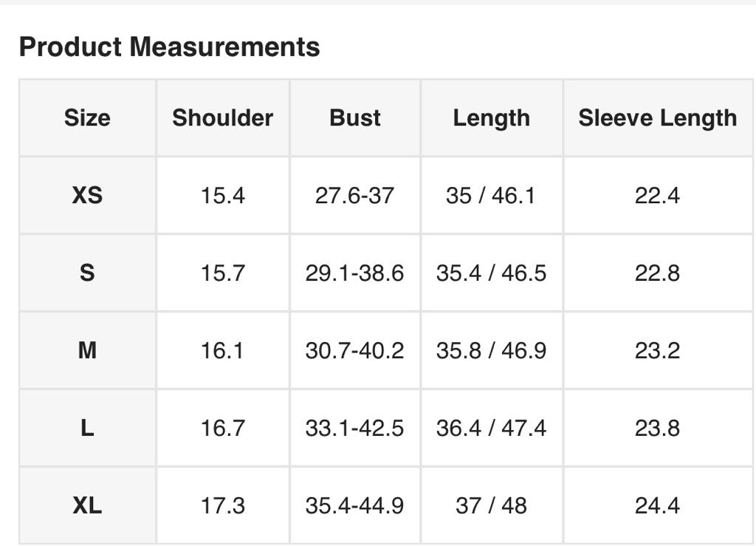Click the 35.8 / 46.9 length cell

click(x=491, y=350)
